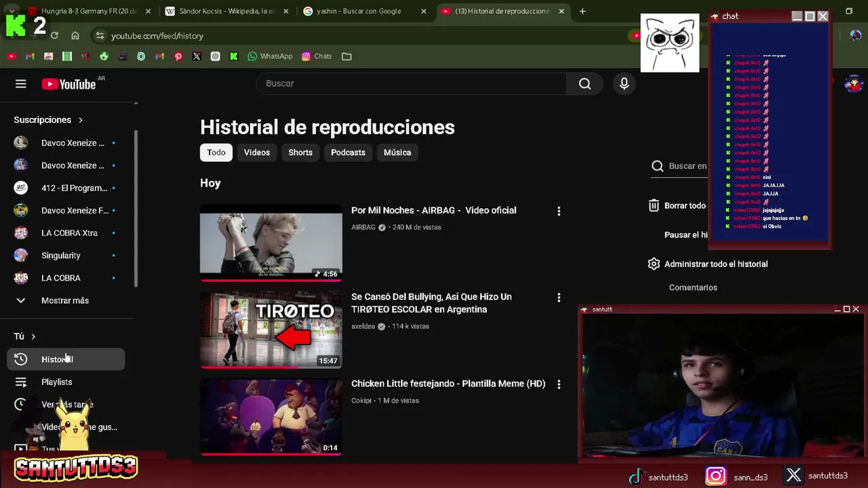Open Singularity subscription channel

pos(66,256)
